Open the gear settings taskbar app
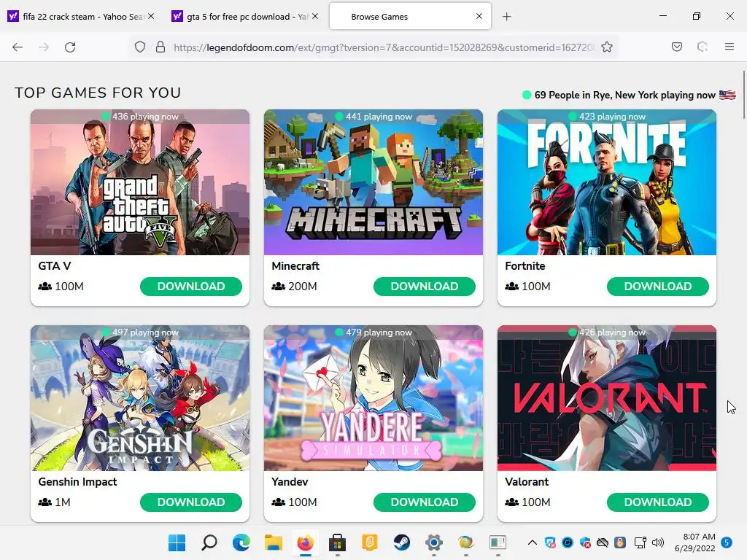Image resolution: width=747 pixels, height=560 pixels. coord(433,542)
